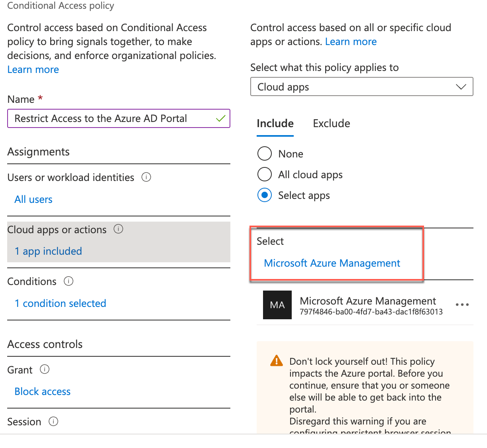487x448 pixels.
Task: Click the Microsoft Azure Management app row title
Action: click(368, 301)
